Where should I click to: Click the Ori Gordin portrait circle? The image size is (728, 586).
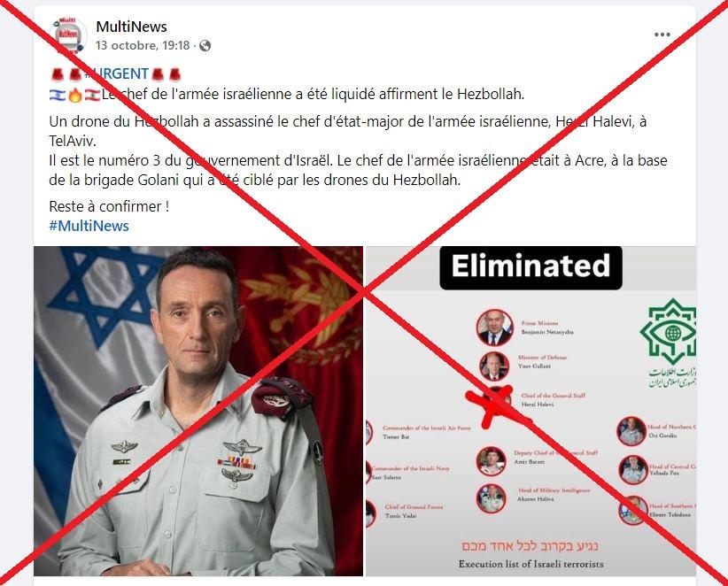click(631, 431)
